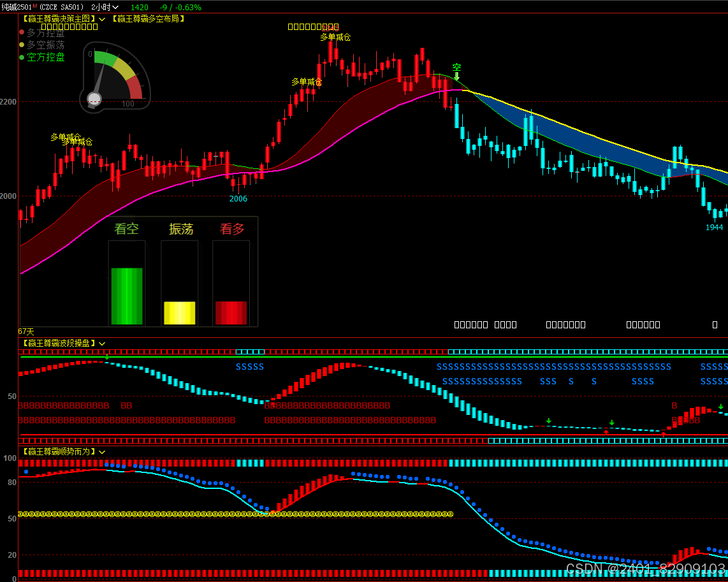Click the green down arrow on the top green line
This screenshot has height=582, width=728.
click(107, 356)
